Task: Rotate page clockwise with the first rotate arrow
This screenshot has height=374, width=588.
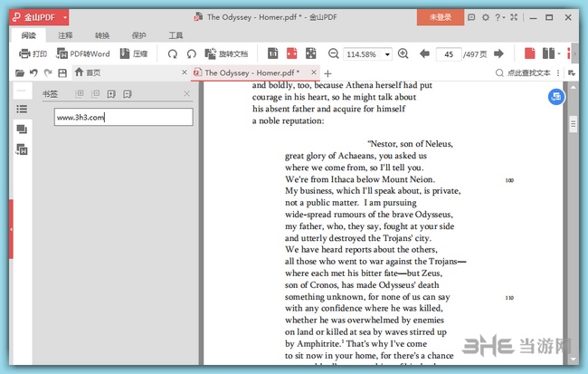Action: 172,54
